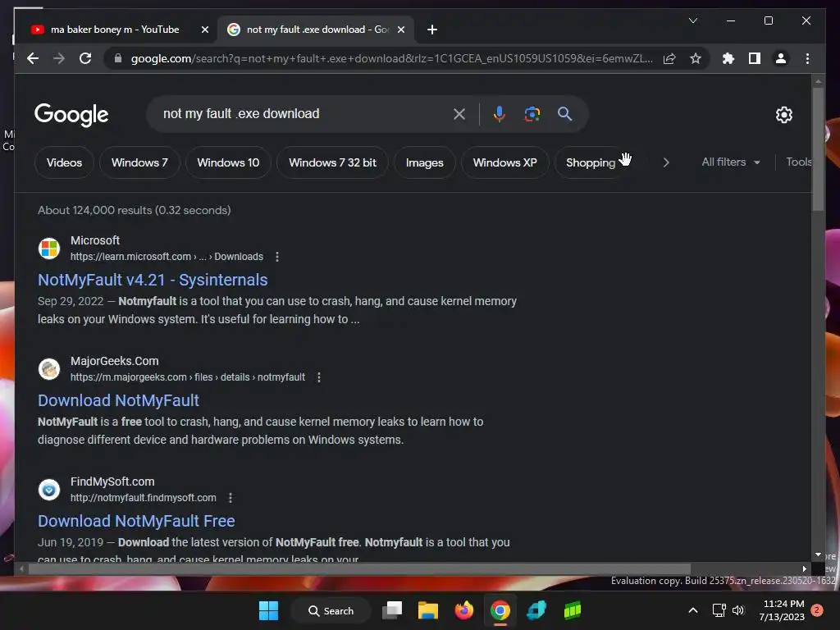The image size is (840, 630).
Task: Filter results by Videos
Action: click(x=64, y=162)
